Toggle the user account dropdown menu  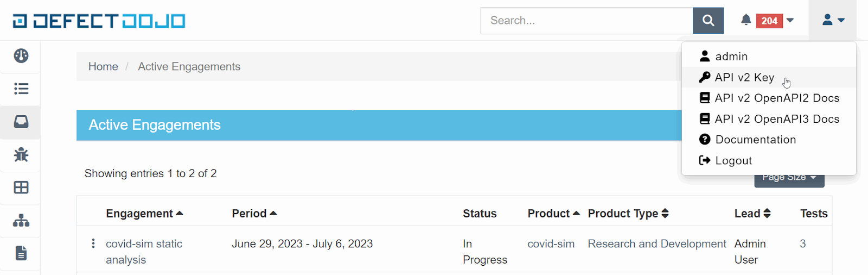pos(833,21)
